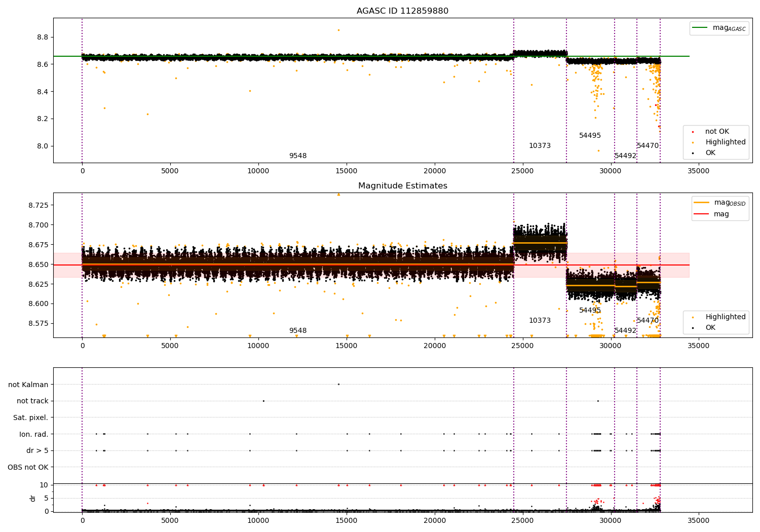
Task: Click the "AGASC ID 112859880" plot title
Action: click(x=402, y=11)
